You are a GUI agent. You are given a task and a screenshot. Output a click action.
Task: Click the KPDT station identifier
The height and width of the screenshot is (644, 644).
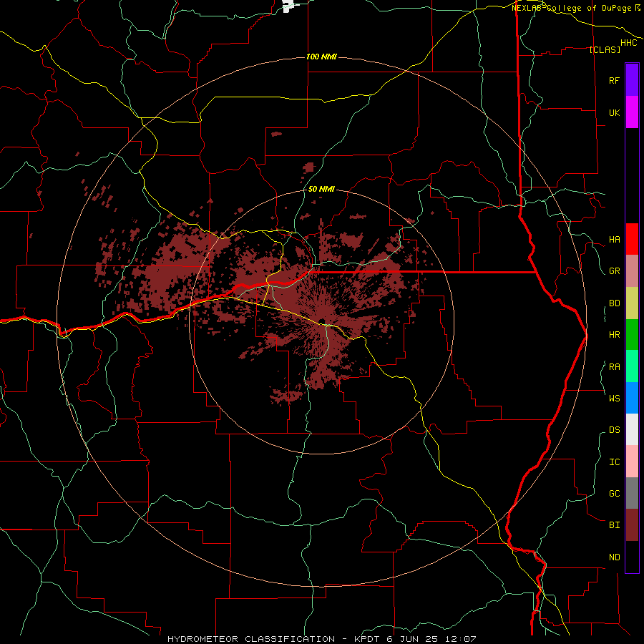click(x=368, y=639)
